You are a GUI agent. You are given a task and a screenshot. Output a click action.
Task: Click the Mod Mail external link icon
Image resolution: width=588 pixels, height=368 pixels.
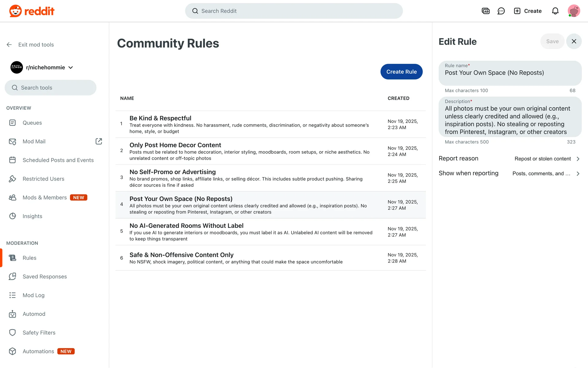point(99,141)
